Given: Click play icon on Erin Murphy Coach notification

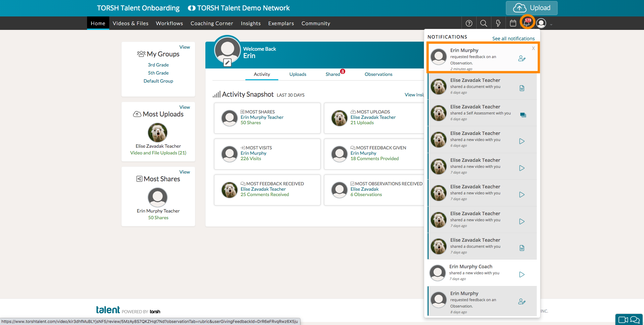Looking at the screenshot, I should pos(522,275).
